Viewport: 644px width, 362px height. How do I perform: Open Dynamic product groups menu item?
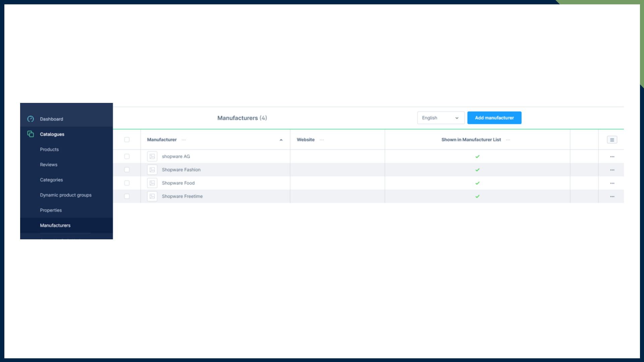(x=66, y=195)
